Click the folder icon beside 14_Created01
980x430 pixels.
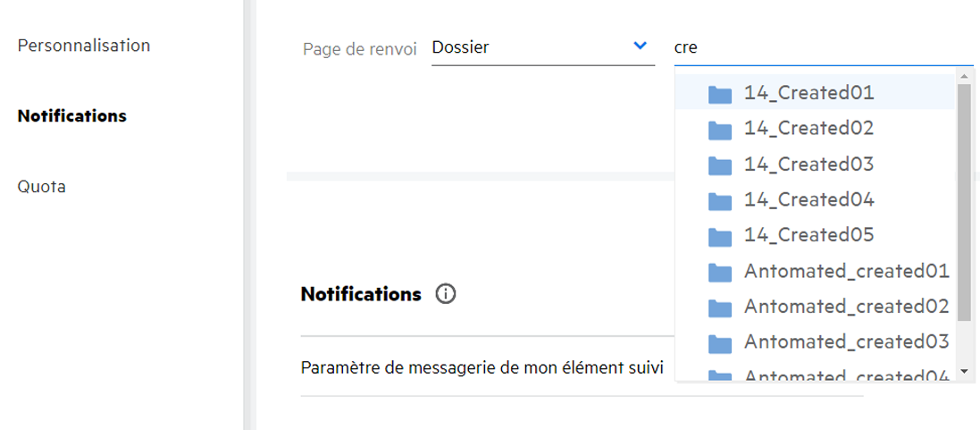(719, 94)
